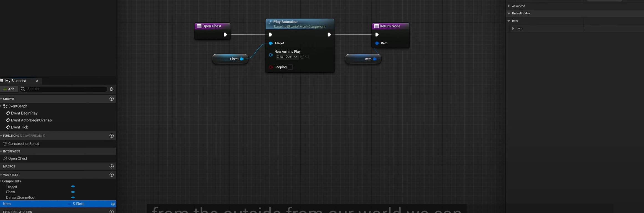Select the Item variable in My Blueprint
This screenshot has width=644, height=213.
click(58, 204)
